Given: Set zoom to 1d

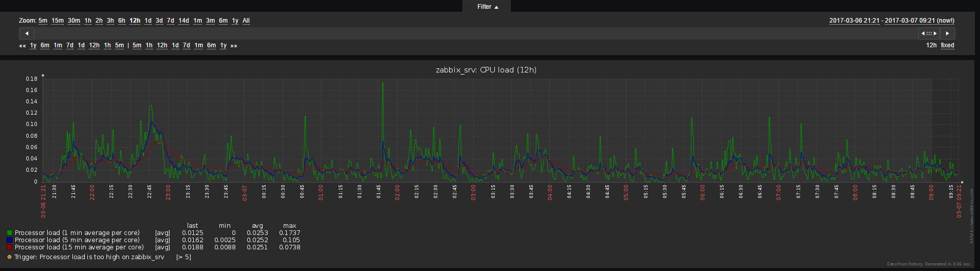Looking at the screenshot, I should pyautogui.click(x=147, y=21).
